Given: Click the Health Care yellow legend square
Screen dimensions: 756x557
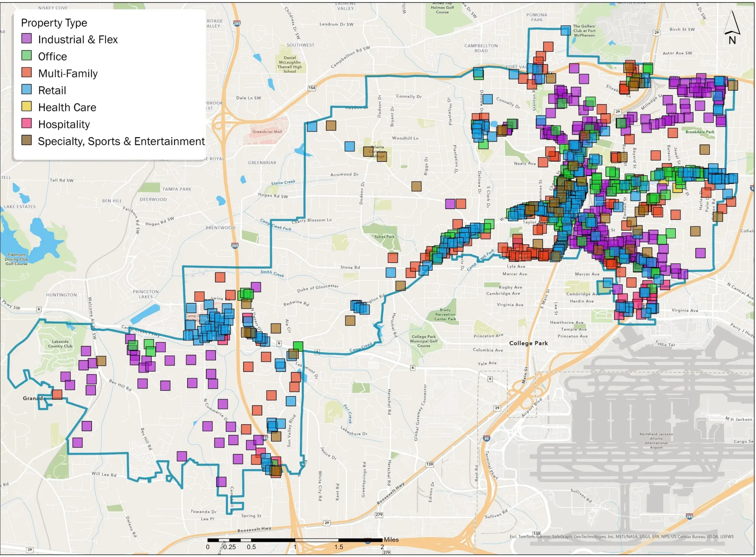Looking at the screenshot, I should 27,106.
